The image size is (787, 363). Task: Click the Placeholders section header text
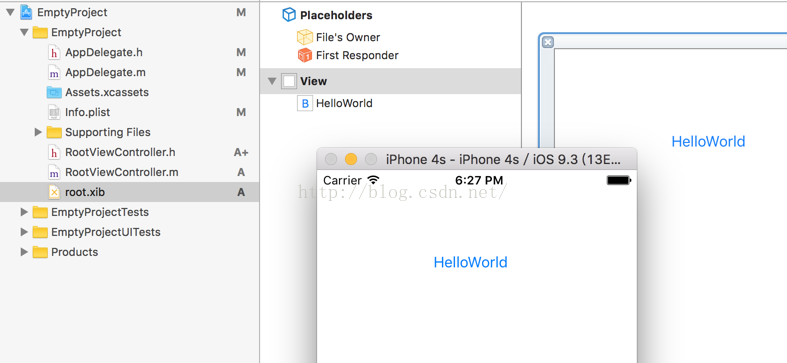pos(336,15)
